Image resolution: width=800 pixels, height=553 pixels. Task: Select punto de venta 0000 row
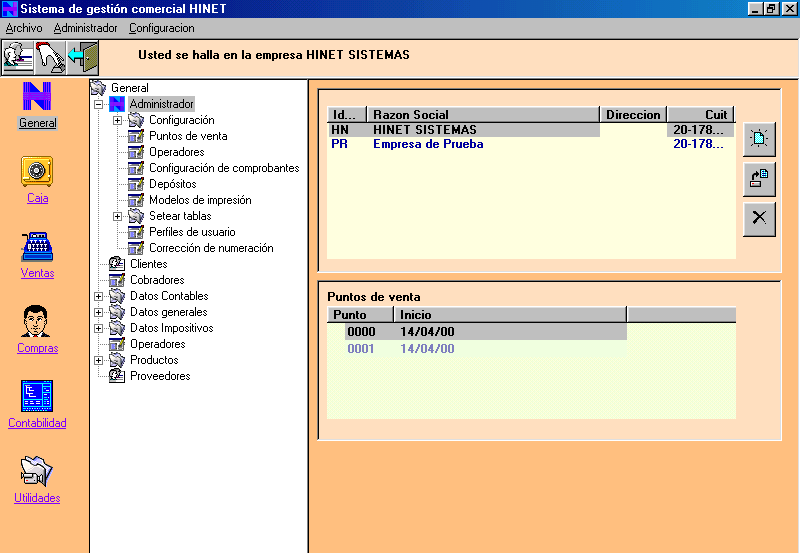click(485, 332)
